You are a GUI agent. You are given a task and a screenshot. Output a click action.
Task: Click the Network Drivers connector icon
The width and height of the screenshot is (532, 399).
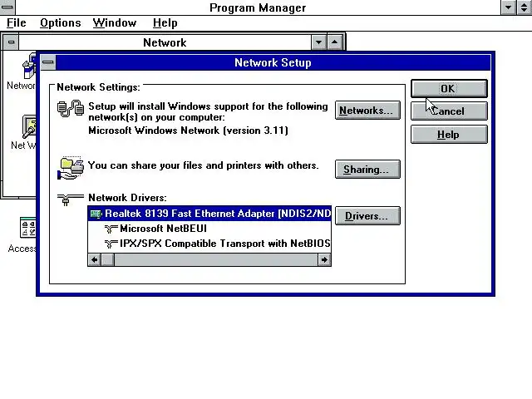pos(70,199)
